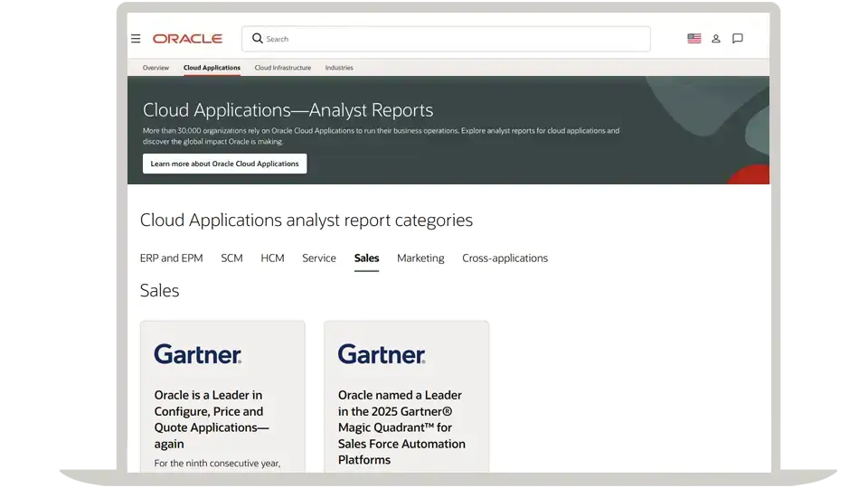This screenshot has height=488, width=868.
Task: Click Learn more about Oracle Cloud Applications
Action: tap(225, 164)
